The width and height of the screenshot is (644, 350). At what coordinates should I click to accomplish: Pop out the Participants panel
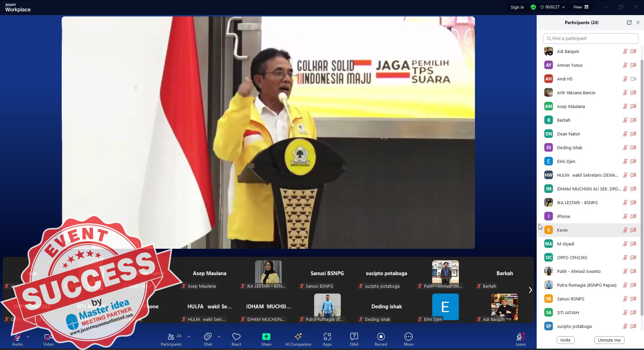[629, 22]
